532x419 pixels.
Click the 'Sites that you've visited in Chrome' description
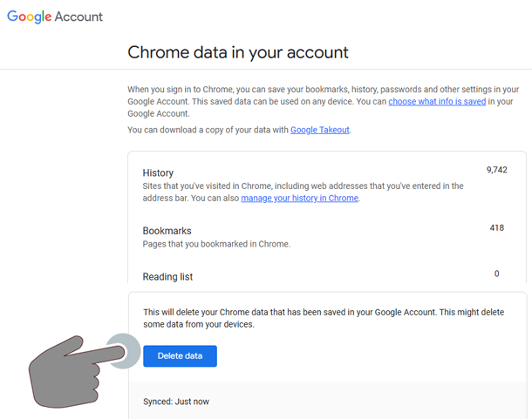click(x=303, y=192)
